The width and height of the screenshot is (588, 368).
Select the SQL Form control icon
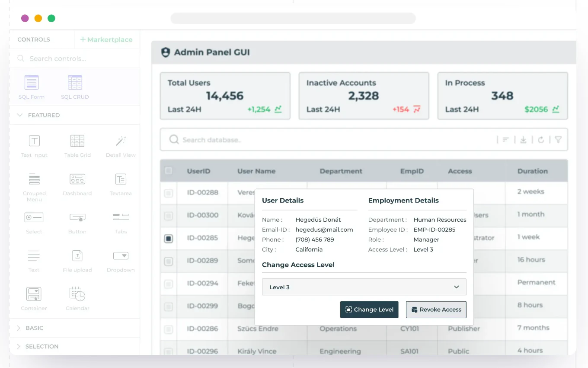(x=32, y=82)
